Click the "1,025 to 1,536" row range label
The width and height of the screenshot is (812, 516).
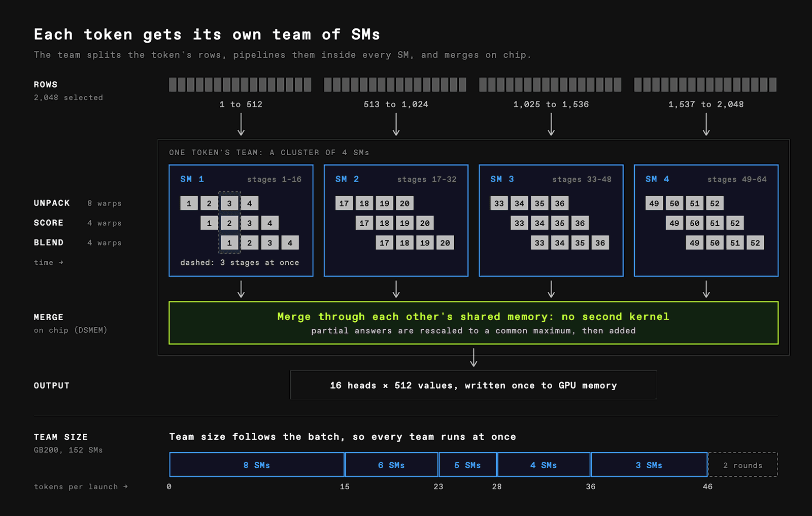point(551,105)
